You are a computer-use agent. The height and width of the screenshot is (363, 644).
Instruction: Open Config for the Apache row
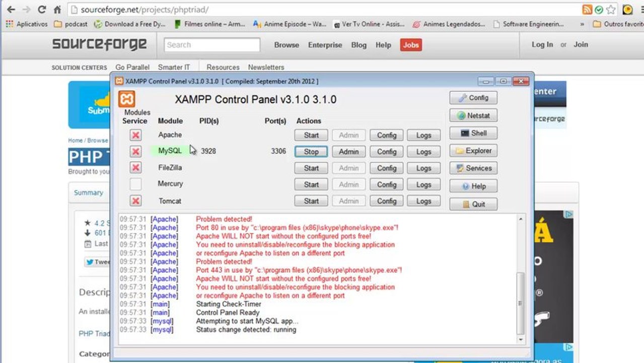(x=387, y=135)
